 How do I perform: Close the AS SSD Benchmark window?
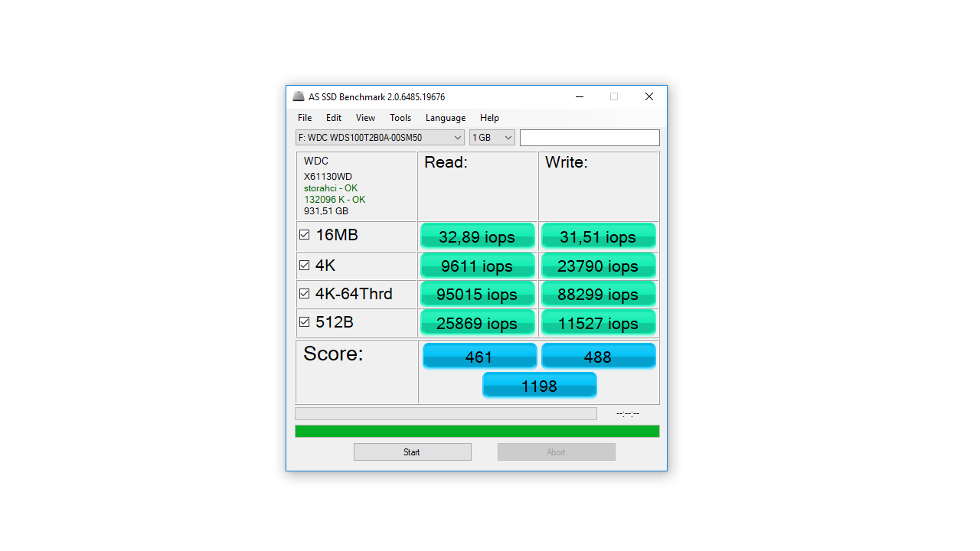(x=649, y=96)
